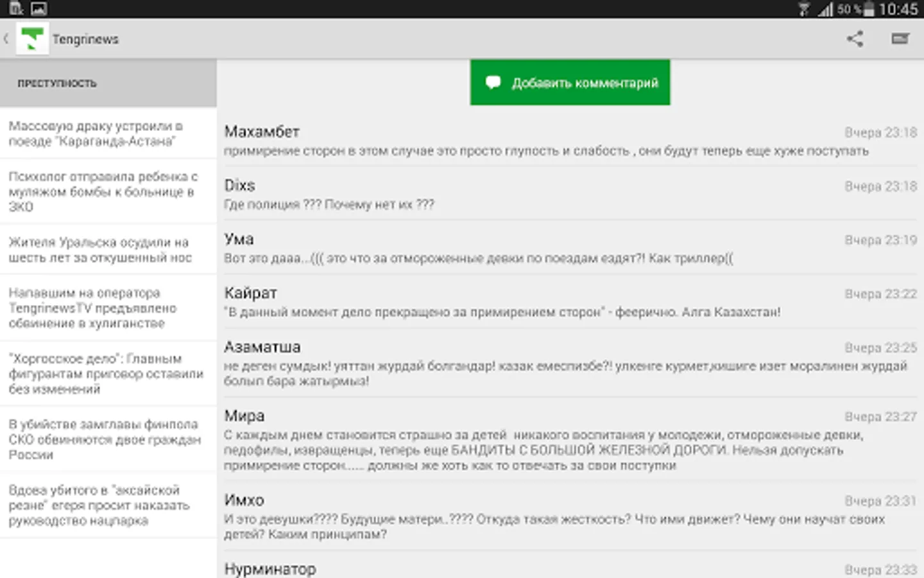
Task: Open the Tengrinews logo icon
Action: tap(31, 39)
